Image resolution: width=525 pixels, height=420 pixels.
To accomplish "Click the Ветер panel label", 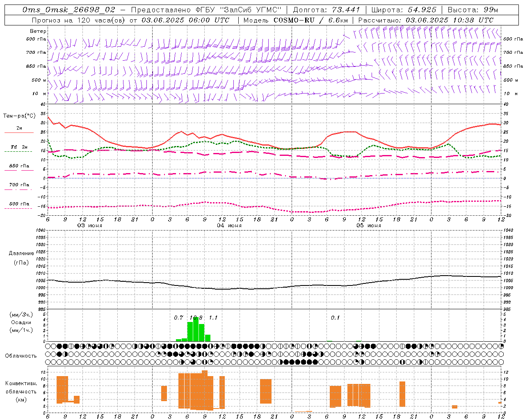I will 38,31.
